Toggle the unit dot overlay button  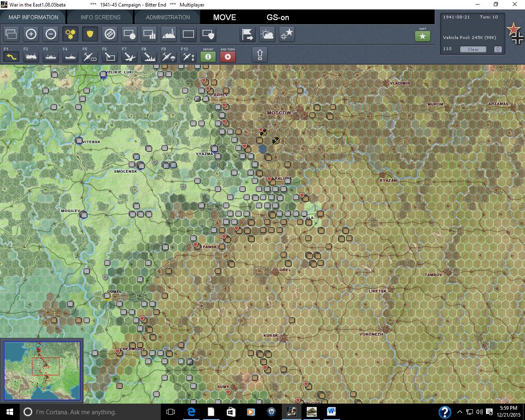click(129, 34)
